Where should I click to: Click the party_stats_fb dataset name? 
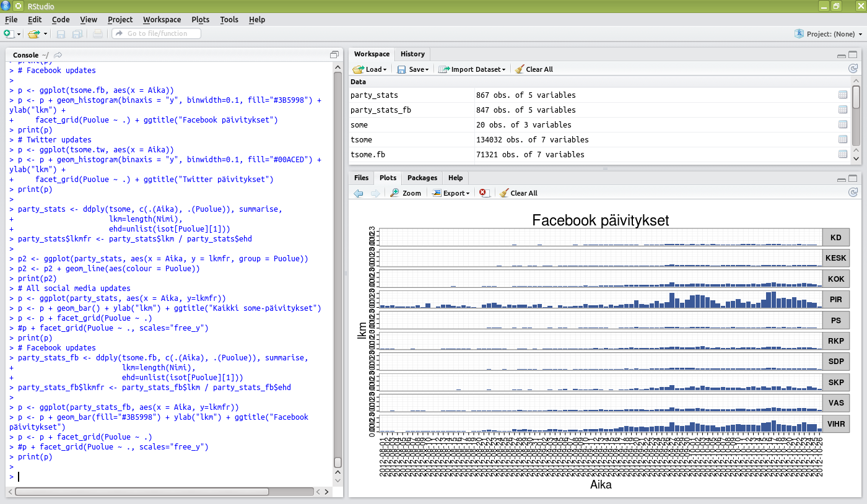[381, 110]
